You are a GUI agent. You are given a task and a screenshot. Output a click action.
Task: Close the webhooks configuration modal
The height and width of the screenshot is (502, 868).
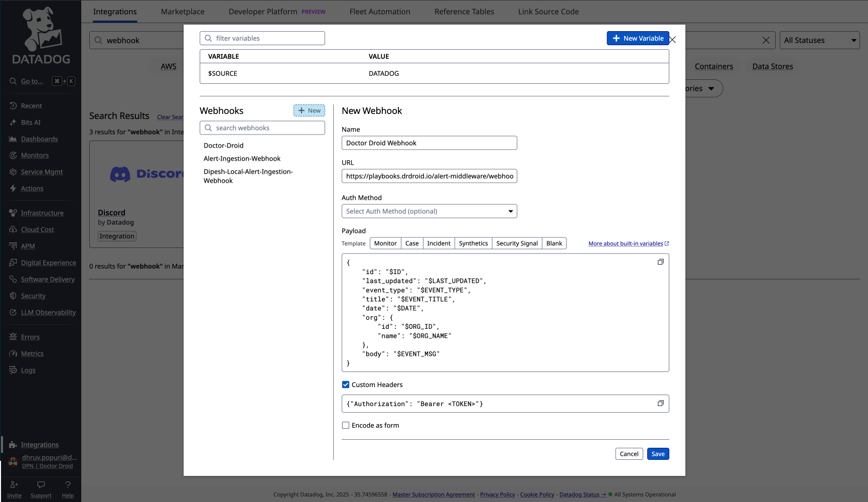click(x=673, y=40)
